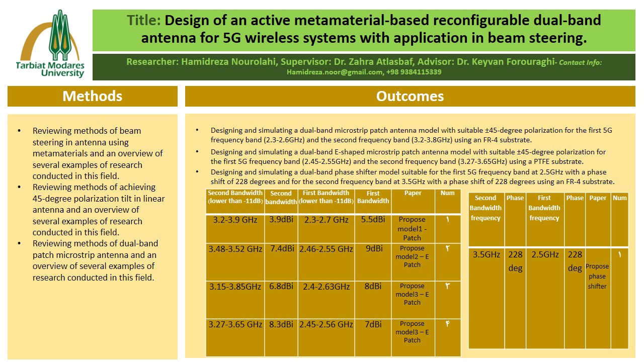Click the 2.46-2.55 GHz table cell
Screen dimensions: 644x362
pos(326,249)
